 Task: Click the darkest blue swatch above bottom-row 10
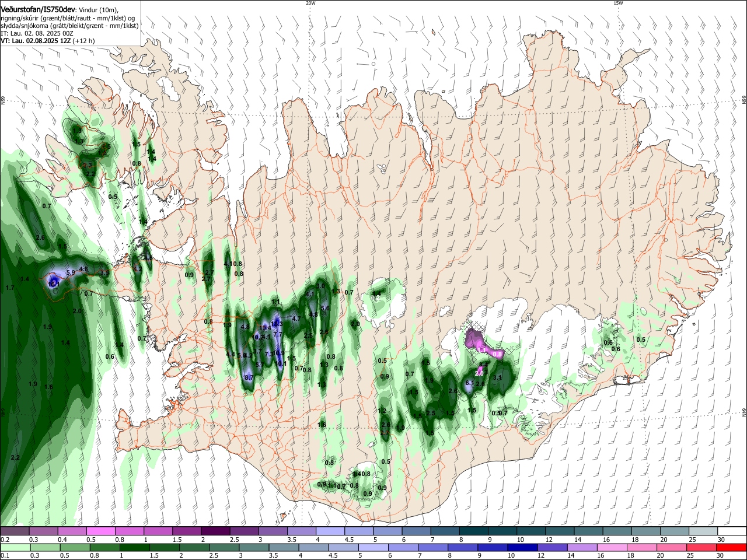coord(522,548)
